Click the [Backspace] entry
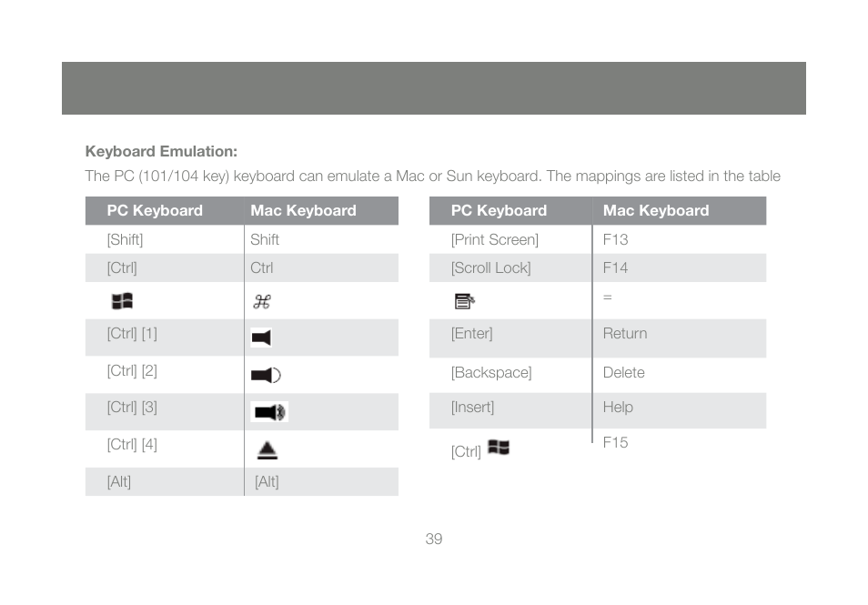 491,372
